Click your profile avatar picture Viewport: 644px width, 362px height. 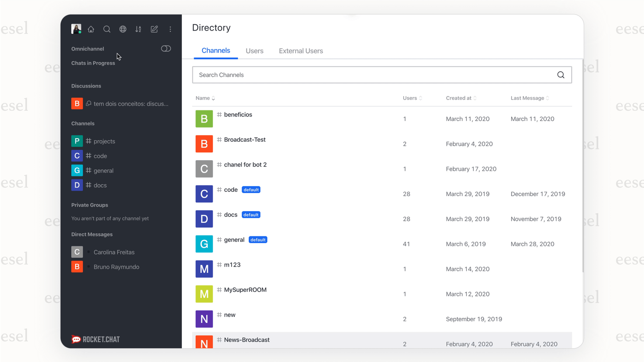76,29
